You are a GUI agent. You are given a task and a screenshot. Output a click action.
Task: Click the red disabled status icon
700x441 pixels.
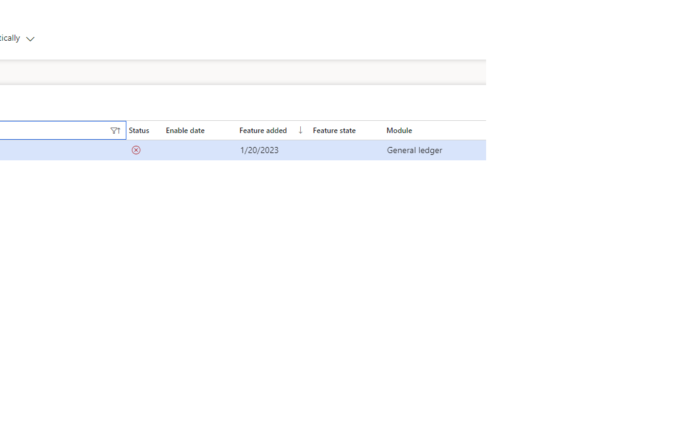pyautogui.click(x=136, y=150)
